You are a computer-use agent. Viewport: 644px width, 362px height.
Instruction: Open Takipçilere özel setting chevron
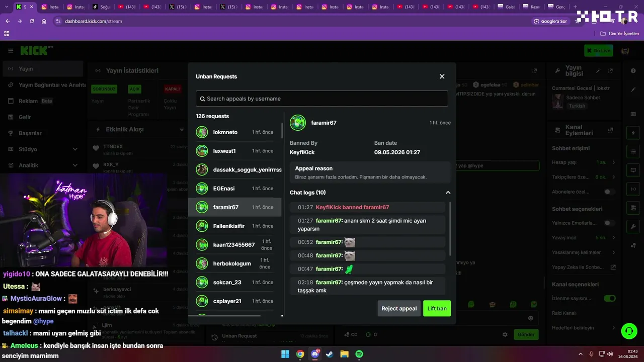(x=613, y=177)
